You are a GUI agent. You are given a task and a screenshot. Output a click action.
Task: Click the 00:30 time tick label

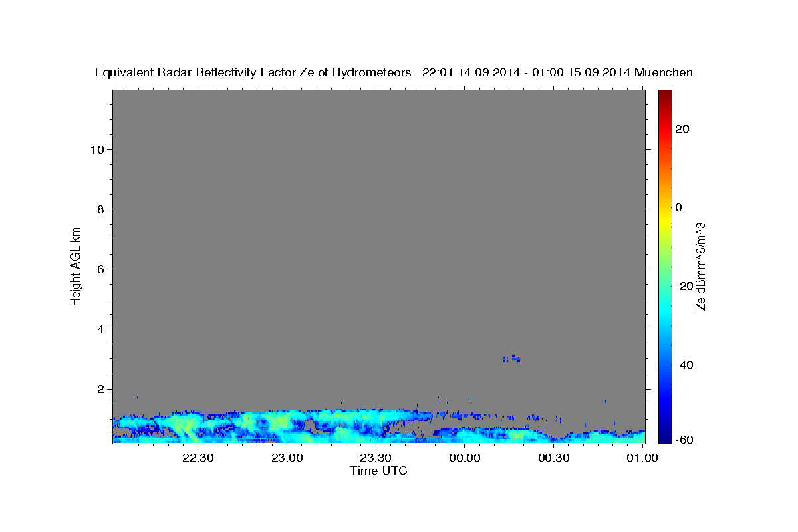(553, 458)
